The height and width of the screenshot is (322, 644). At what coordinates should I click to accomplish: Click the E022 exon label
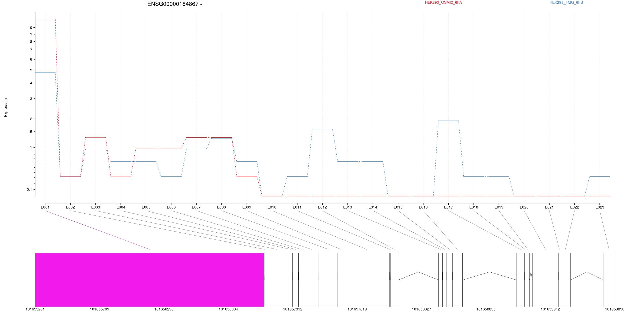(575, 207)
